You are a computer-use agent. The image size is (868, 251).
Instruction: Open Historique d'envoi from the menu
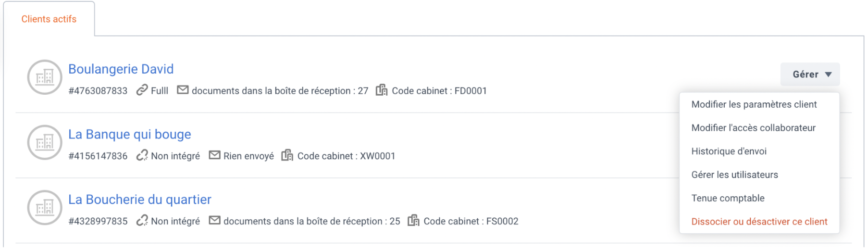point(729,151)
